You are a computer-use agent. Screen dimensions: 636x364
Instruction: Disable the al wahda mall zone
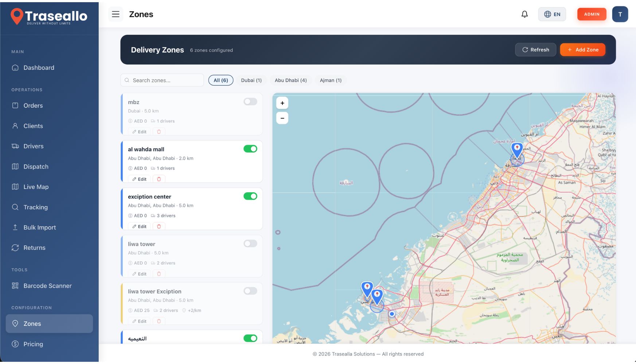click(250, 149)
